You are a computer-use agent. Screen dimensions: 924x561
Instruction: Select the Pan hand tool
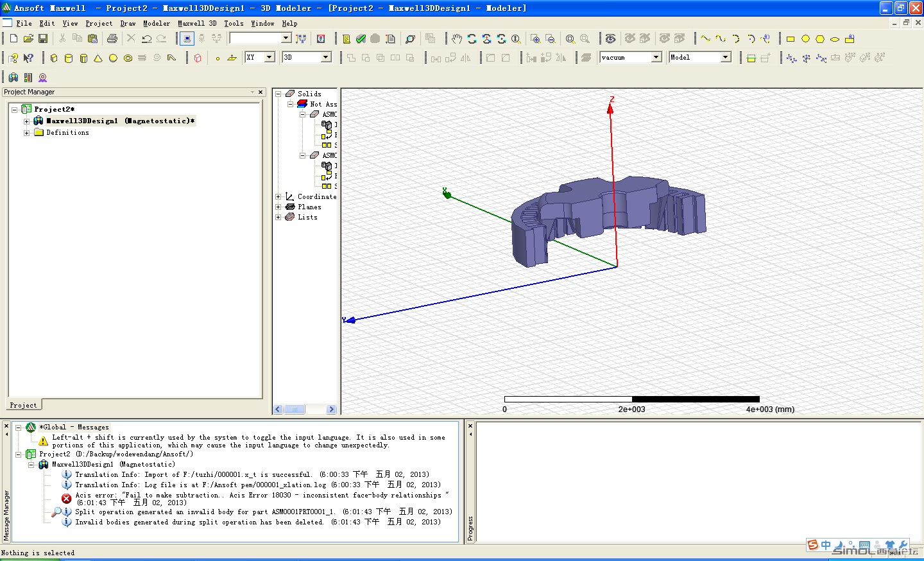(x=457, y=39)
